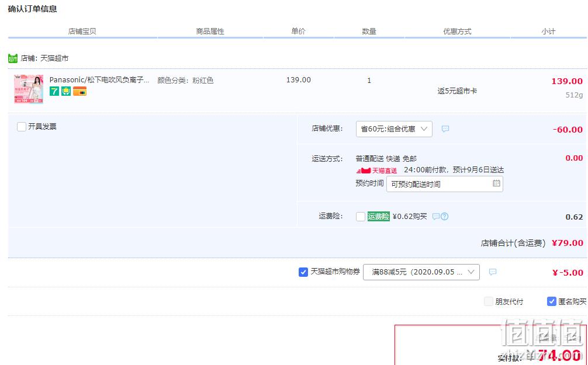The width and height of the screenshot is (588, 365).
Task: Click the calendar icon in delivery time field
Action: point(496,183)
